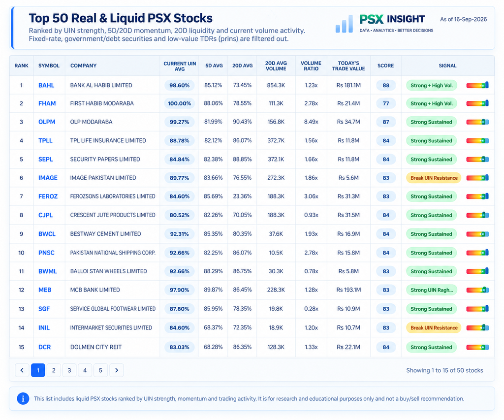The image size is (504, 420).
Task: Sort by the RANK column header
Action: (x=21, y=65)
